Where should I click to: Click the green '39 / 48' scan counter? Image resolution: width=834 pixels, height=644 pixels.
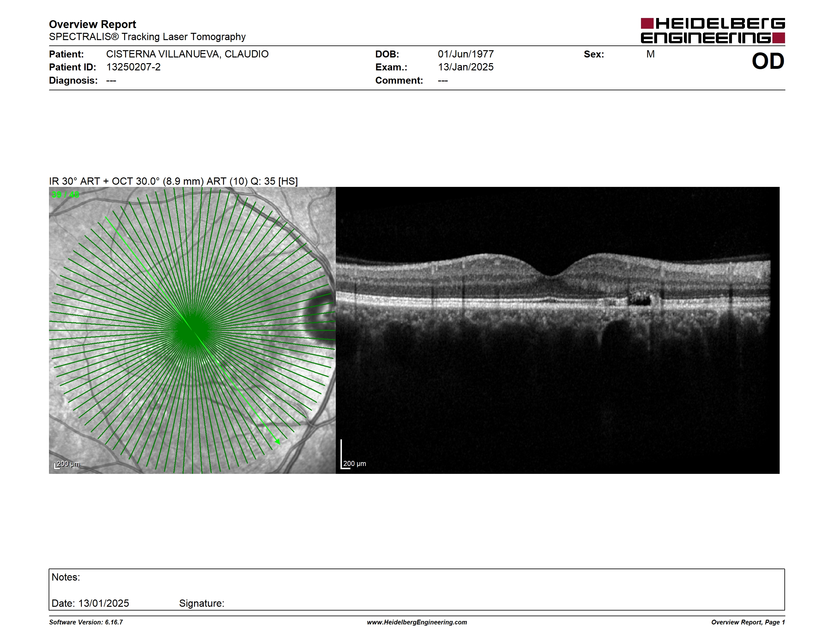click(65, 194)
